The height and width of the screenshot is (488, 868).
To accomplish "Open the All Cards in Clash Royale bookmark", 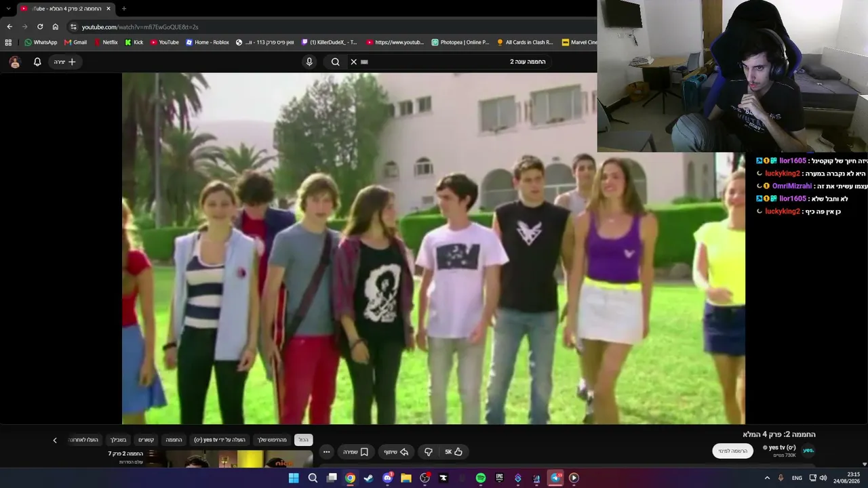I will (x=525, y=42).
